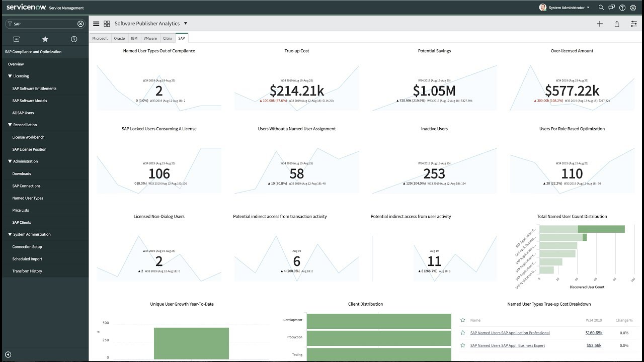The height and width of the screenshot is (362, 644).
Task: Star icon in breakdown table header
Action: pyautogui.click(x=463, y=320)
